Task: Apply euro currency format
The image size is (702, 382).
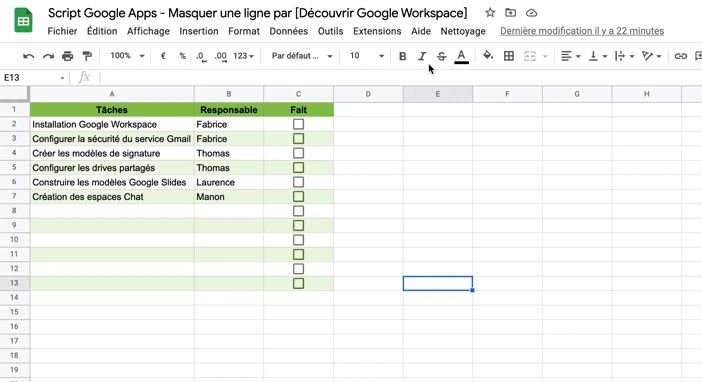Action: point(163,56)
